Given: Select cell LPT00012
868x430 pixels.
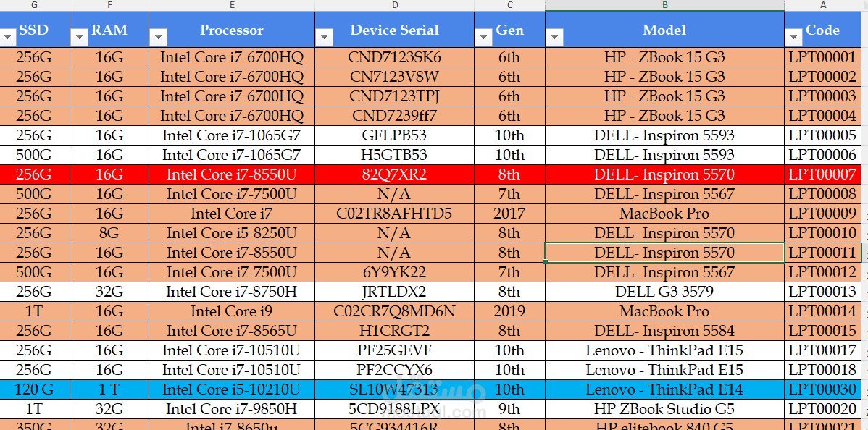Looking at the screenshot, I should 823,272.
